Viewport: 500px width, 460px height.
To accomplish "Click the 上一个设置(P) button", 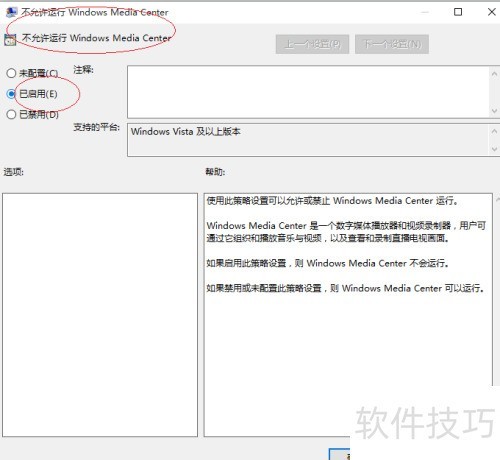I will 312,44.
